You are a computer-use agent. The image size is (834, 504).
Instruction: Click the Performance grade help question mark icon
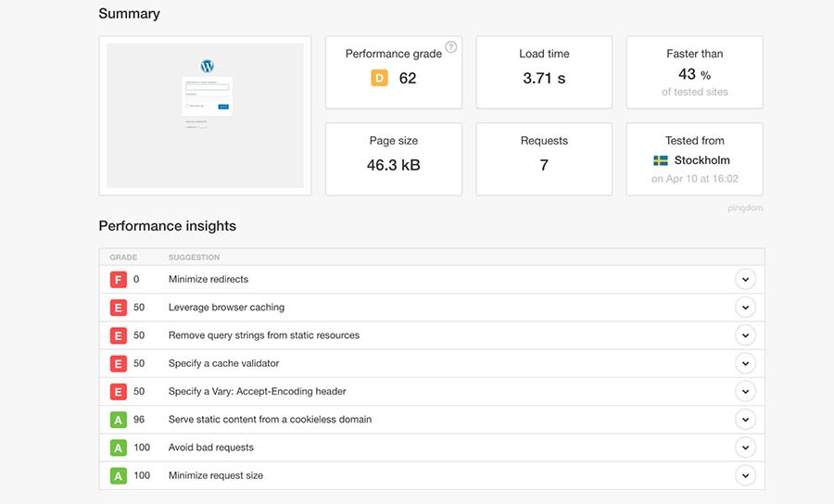point(450,47)
